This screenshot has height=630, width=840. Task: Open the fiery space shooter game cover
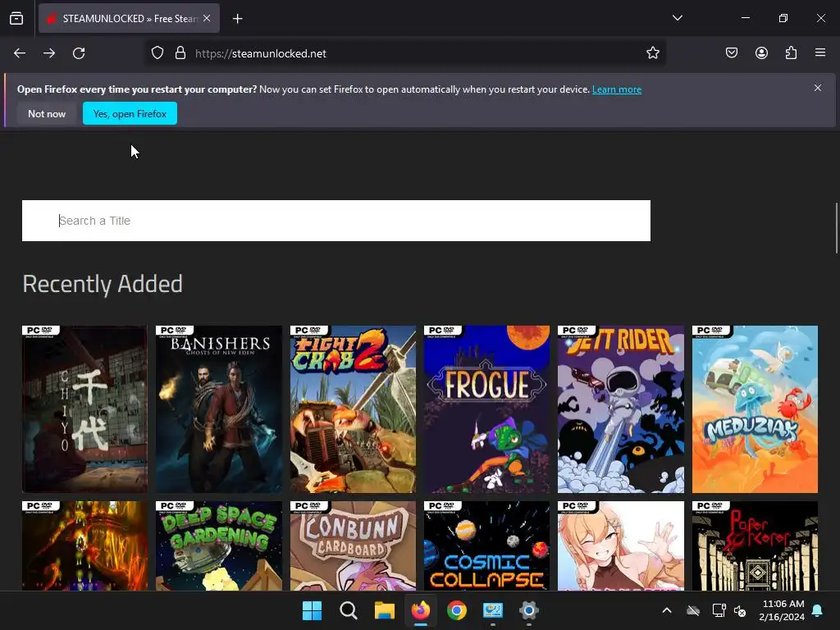pos(84,546)
